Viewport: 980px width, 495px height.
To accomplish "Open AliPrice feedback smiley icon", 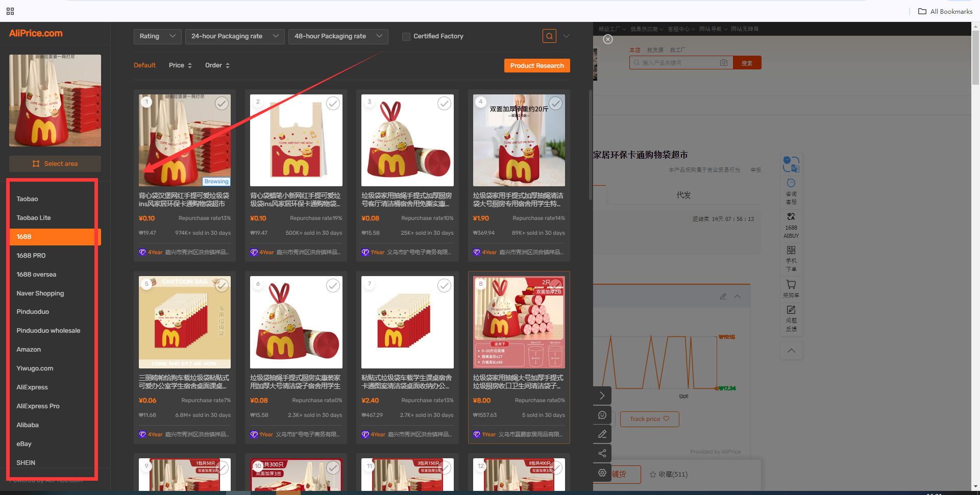I will [x=602, y=415].
